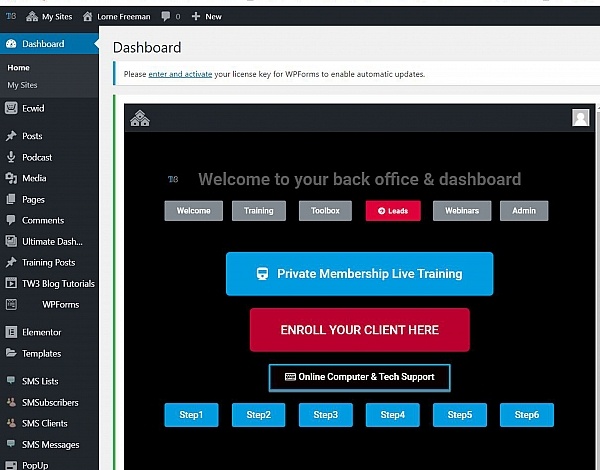600x470 pixels.
Task: Click the Step3 button
Action: tap(325, 415)
